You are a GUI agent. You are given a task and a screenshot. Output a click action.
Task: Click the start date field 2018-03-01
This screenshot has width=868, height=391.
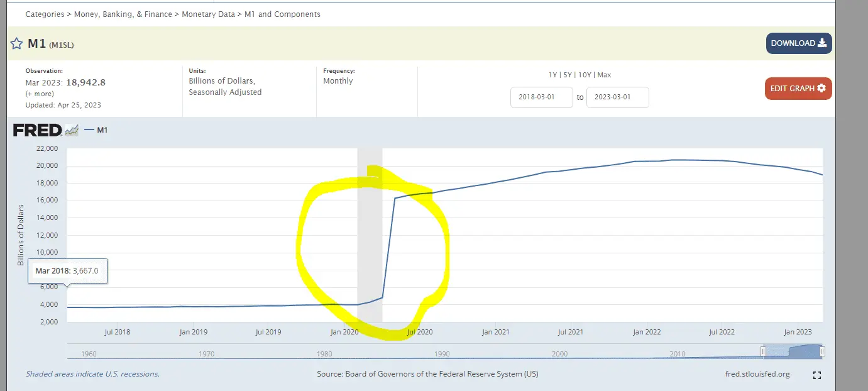pyautogui.click(x=541, y=97)
